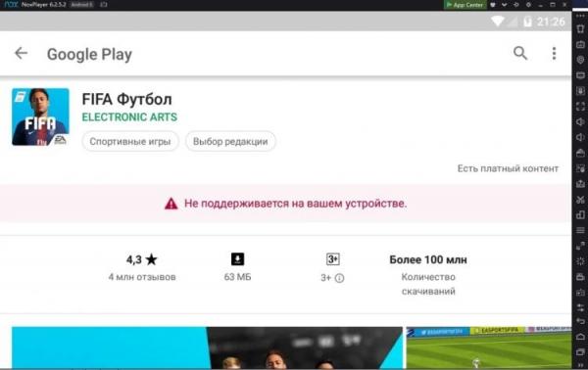Raise volume with Nox sidebar volume up

[x=580, y=121]
